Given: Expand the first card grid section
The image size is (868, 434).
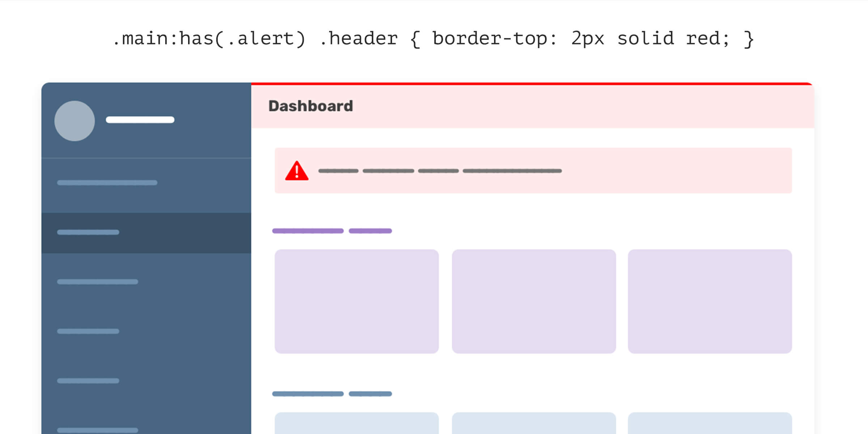Looking at the screenshot, I should [332, 231].
